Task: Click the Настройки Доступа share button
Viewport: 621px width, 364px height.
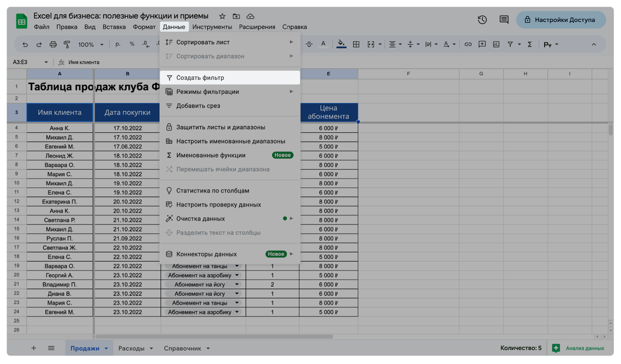Action: (x=561, y=20)
